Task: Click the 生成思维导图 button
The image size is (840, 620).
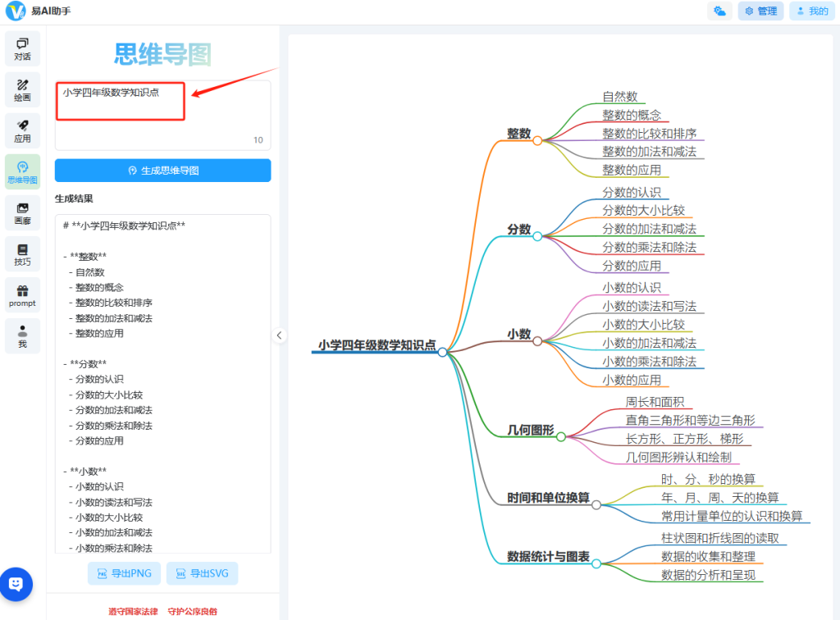Action: 162,171
